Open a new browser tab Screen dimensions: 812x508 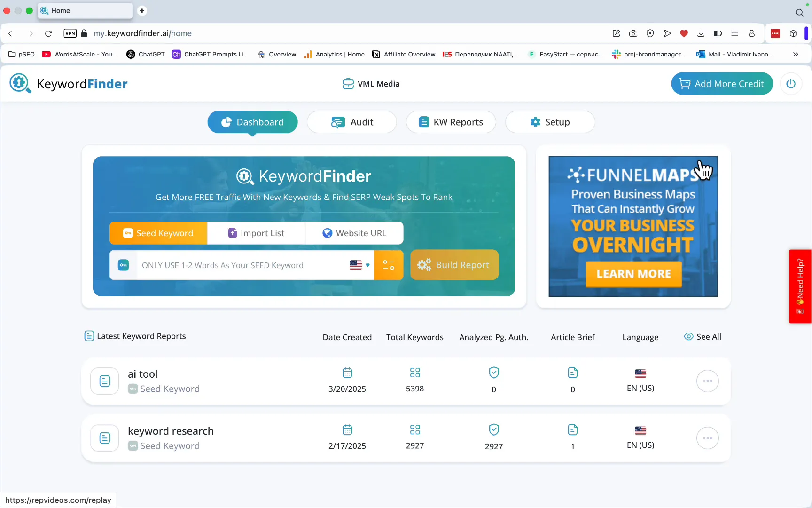tap(142, 10)
